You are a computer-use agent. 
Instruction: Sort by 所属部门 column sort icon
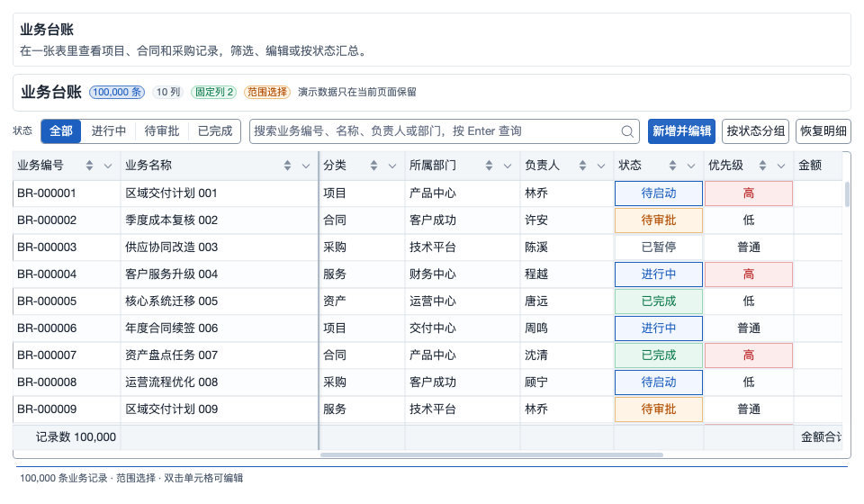pyautogui.click(x=489, y=166)
